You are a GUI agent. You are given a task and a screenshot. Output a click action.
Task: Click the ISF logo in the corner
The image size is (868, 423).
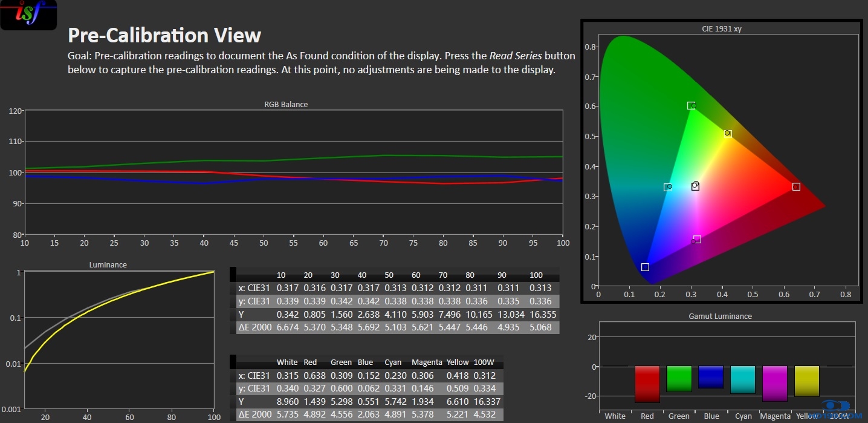point(28,15)
